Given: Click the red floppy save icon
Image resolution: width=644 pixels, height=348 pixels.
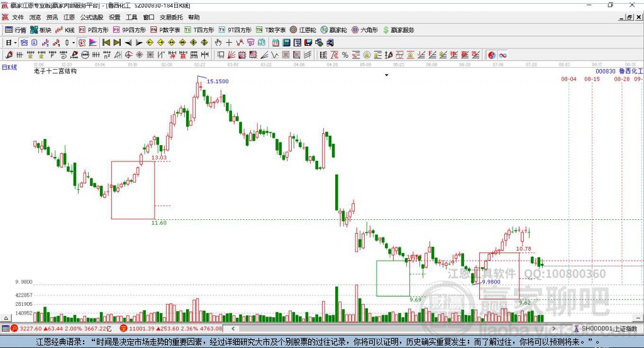Looking at the screenshot, I should point(308,43).
